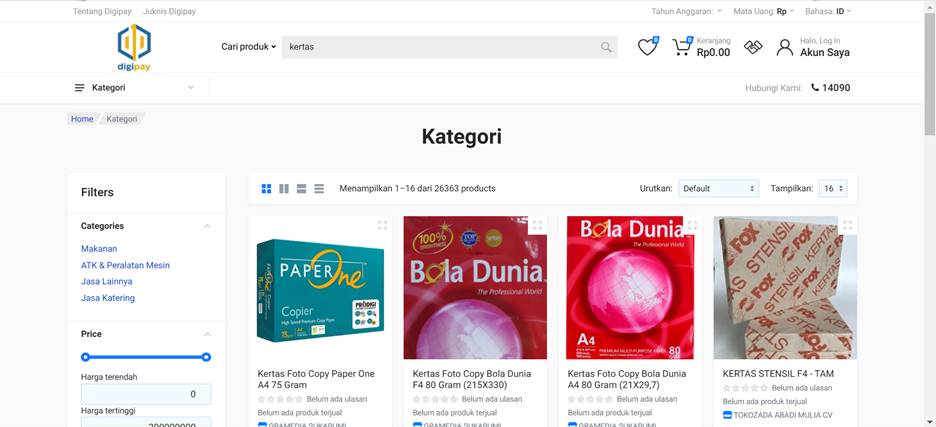This screenshot has height=427, width=936.
Task: Click the user account icon
Action: click(x=784, y=47)
